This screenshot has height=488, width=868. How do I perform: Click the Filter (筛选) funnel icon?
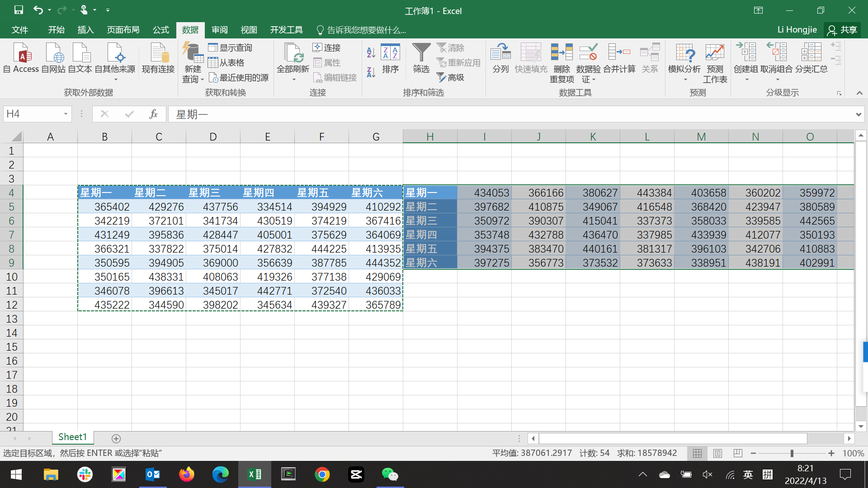(421, 53)
